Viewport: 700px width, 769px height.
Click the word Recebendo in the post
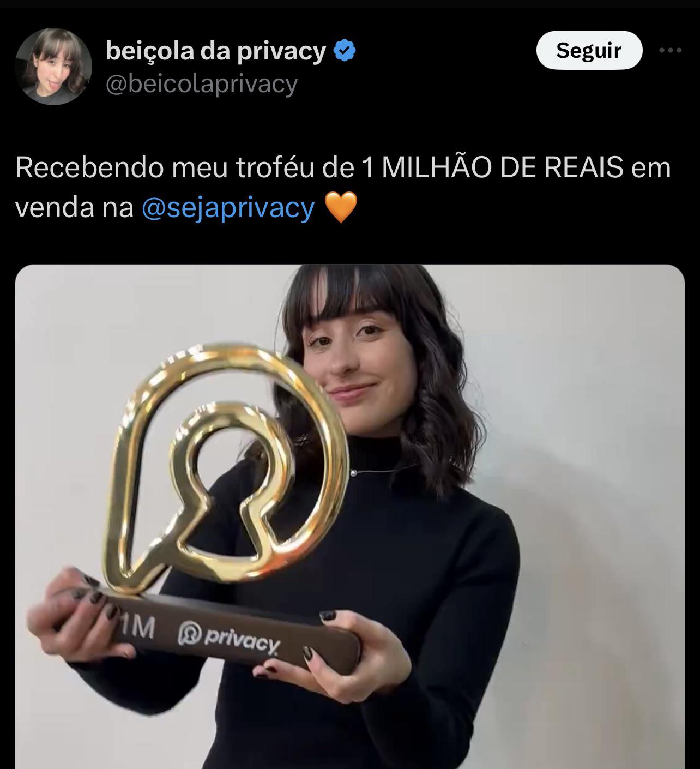coord(90,168)
